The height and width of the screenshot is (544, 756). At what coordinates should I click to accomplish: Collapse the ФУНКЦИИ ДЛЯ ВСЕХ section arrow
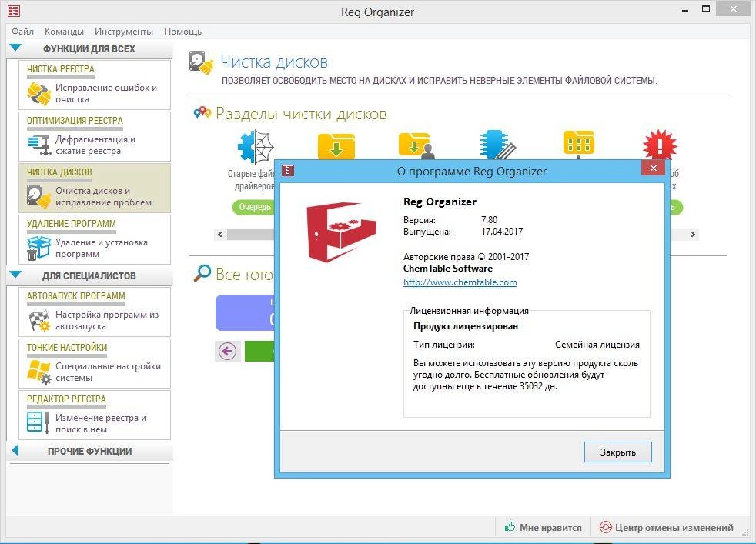(15, 48)
